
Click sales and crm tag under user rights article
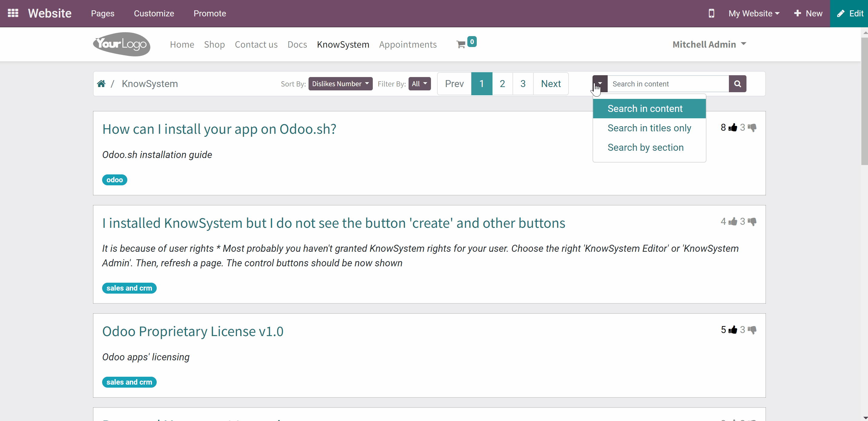pyautogui.click(x=129, y=288)
